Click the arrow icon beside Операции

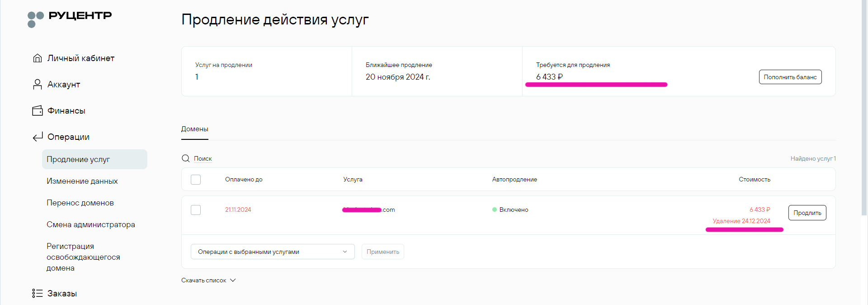click(x=38, y=137)
